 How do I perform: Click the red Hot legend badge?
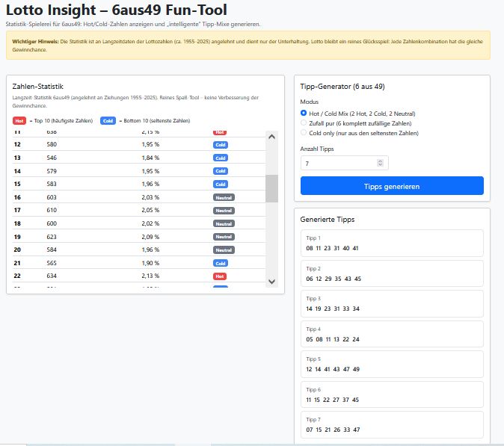pos(19,120)
